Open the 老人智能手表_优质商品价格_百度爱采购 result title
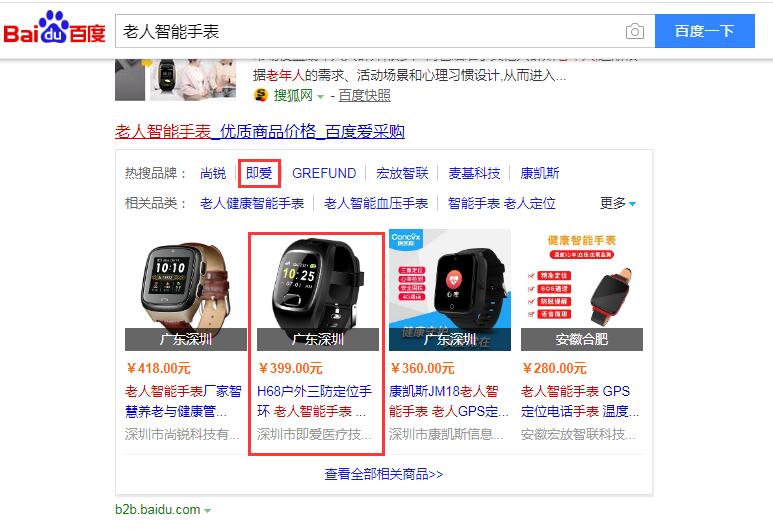The image size is (773, 529). point(260,132)
